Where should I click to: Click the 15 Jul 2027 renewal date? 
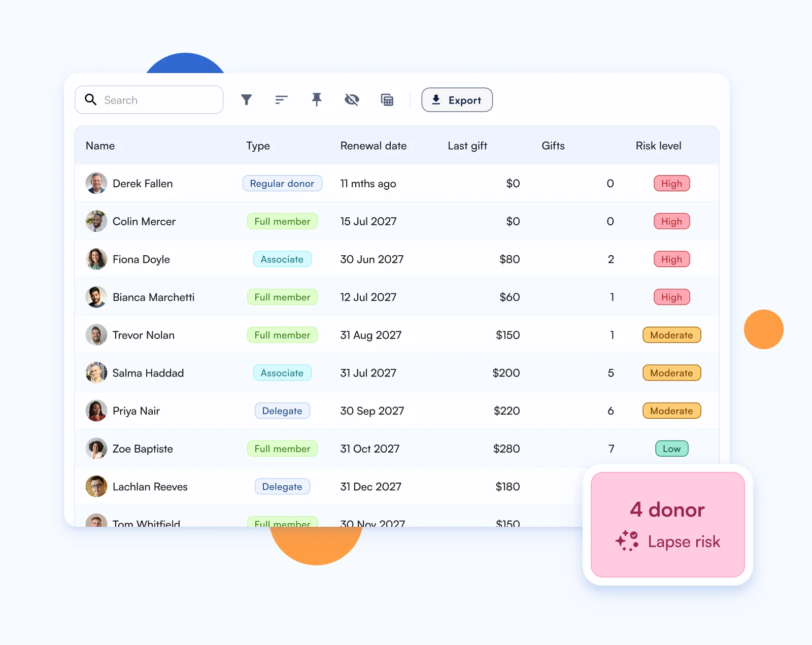368,221
